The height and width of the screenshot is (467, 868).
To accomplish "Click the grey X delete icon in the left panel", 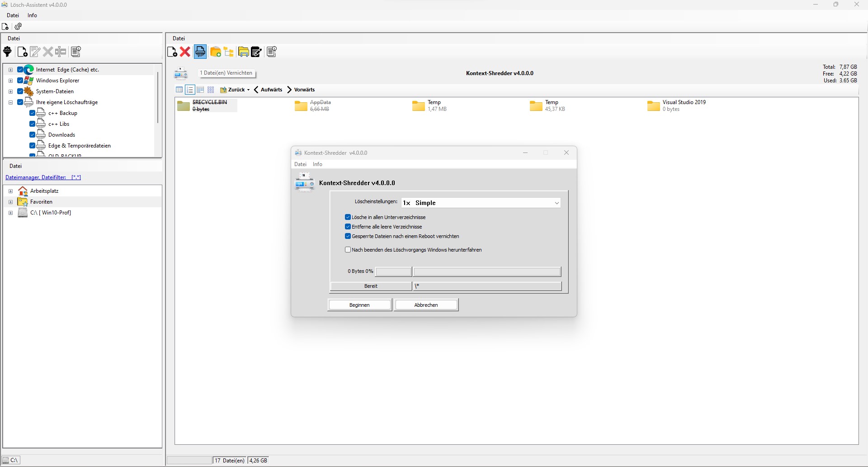I will coord(48,52).
